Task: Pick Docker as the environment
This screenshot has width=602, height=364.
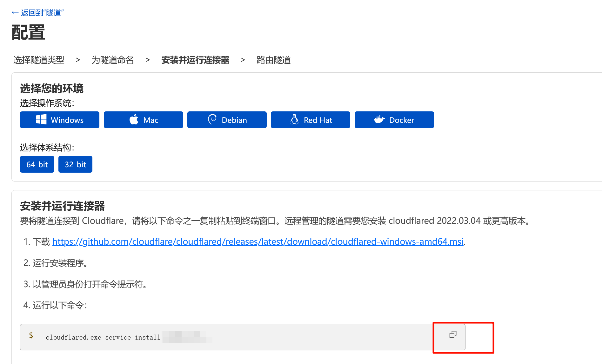Action: tap(394, 120)
